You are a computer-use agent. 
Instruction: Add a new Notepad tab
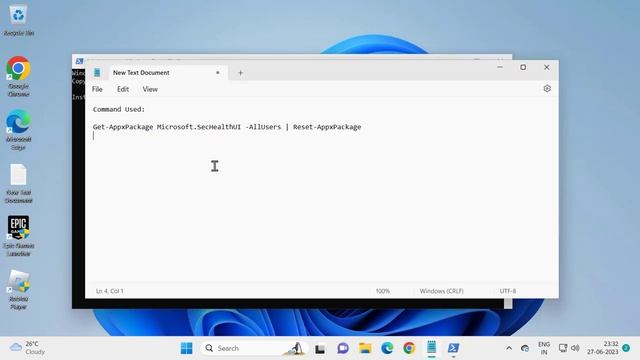[x=240, y=73]
